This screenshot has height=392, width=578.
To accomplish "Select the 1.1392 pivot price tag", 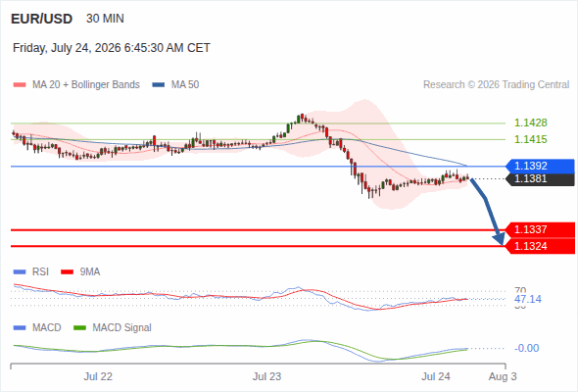I will [x=540, y=166].
